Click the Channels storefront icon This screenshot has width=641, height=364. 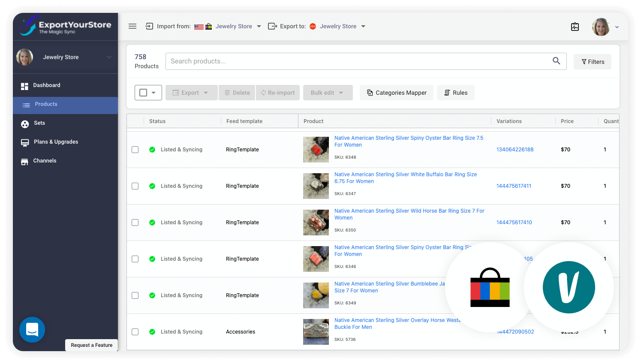pos(24,162)
